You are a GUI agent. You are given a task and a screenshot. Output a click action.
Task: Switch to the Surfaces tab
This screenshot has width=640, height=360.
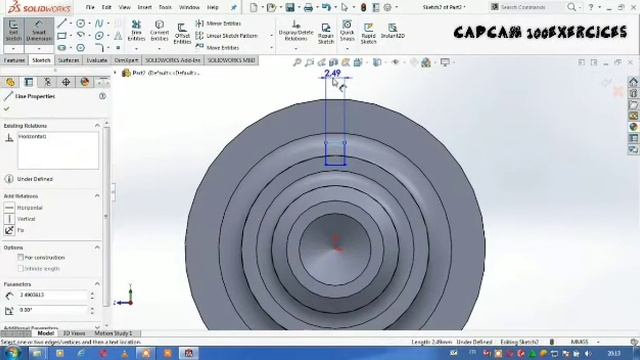pos(68,60)
